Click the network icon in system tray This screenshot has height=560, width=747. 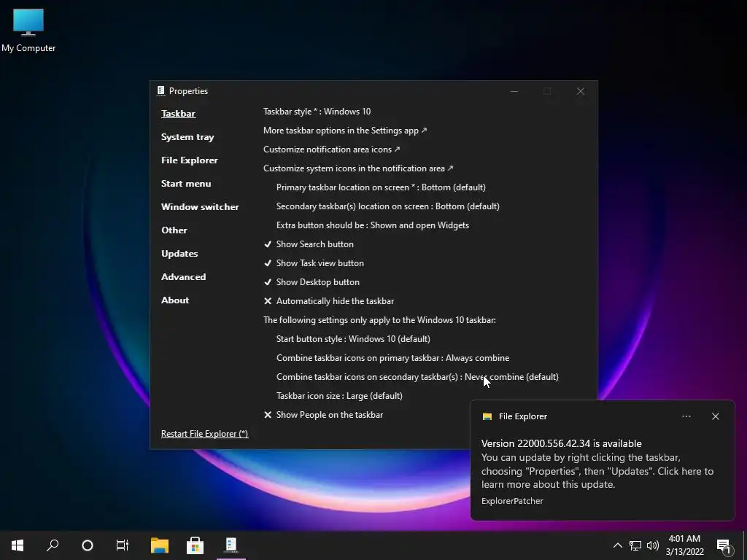point(635,545)
